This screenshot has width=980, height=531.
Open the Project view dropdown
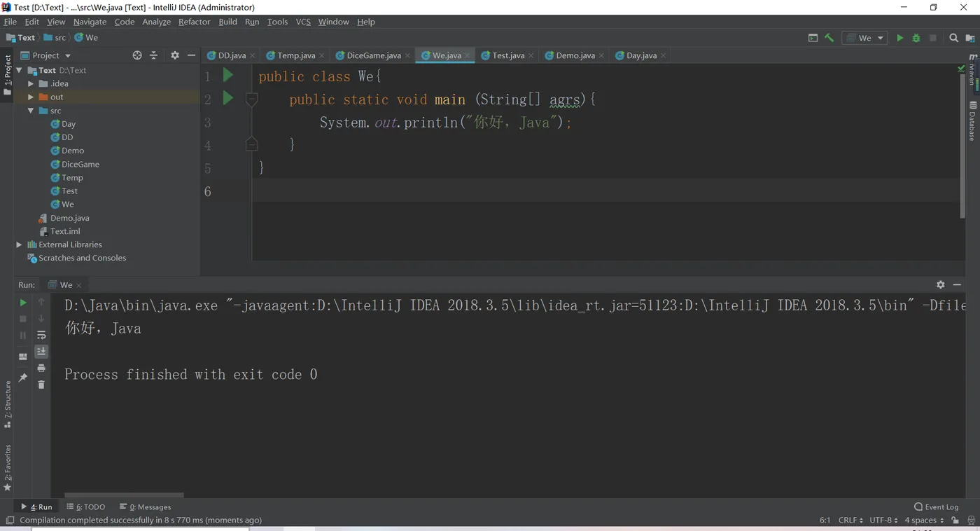46,55
